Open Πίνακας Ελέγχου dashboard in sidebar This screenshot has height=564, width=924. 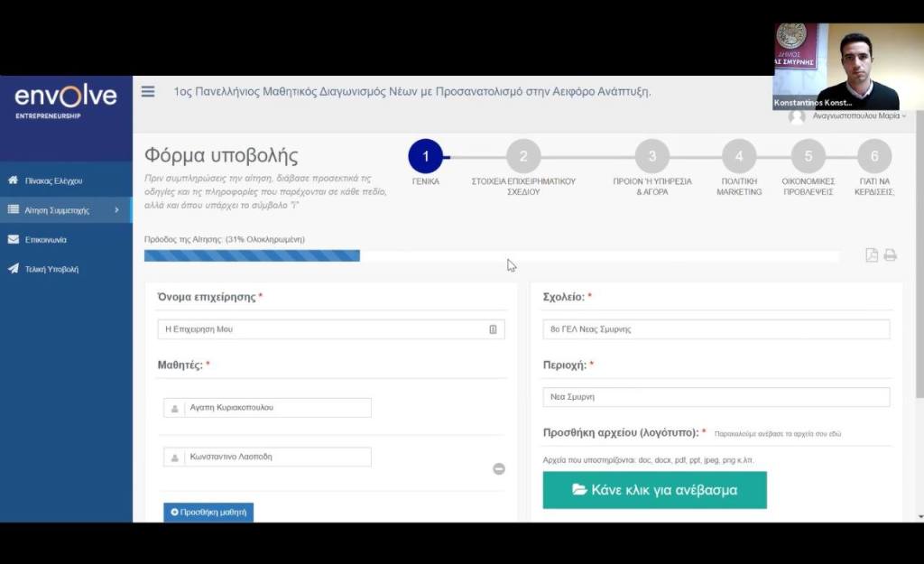click(x=54, y=180)
